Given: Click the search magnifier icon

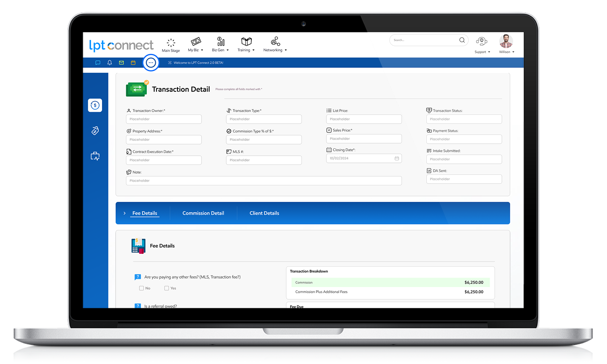Looking at the screenshot, I should pyautogui.click(x=462, y=40).
